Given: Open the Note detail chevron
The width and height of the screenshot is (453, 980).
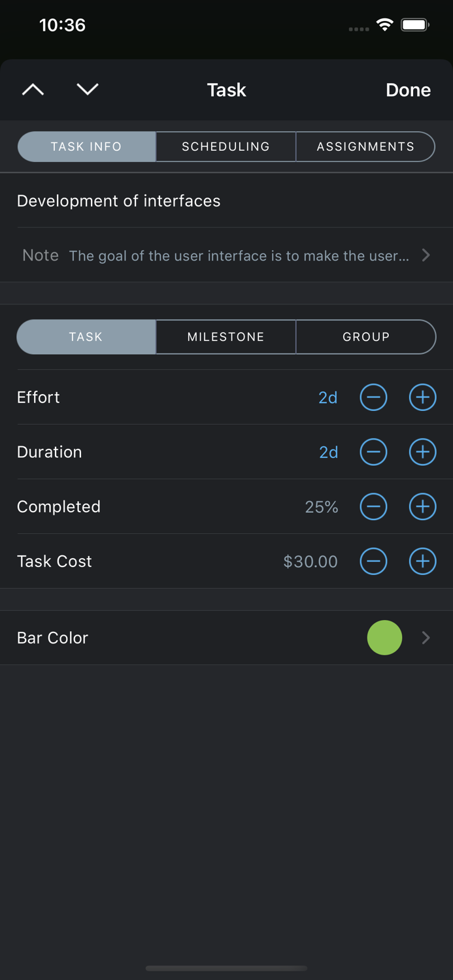Looking at the screenshot, I should point(426,255).
